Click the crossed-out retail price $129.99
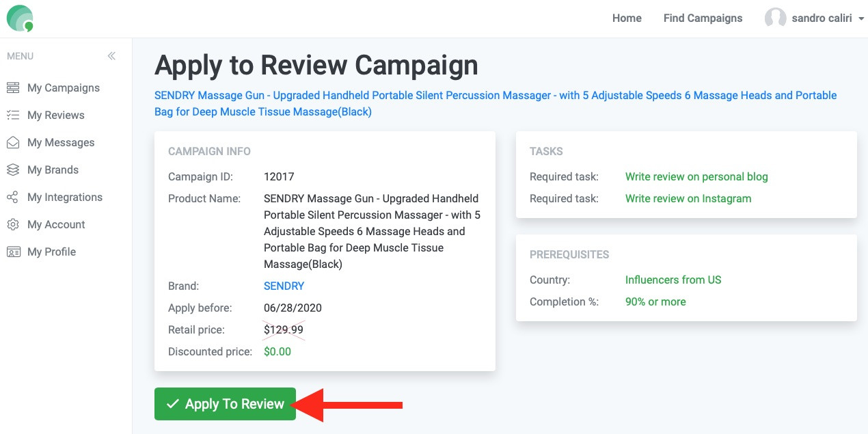Image resolution: width=868 pixels, height=434 pixels. click(284, 329)
